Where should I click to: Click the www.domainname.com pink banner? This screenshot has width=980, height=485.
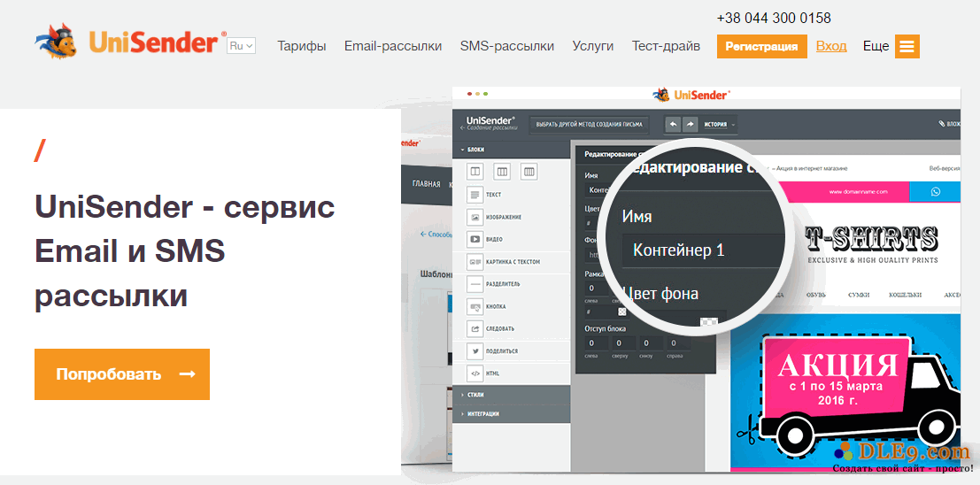849,192
